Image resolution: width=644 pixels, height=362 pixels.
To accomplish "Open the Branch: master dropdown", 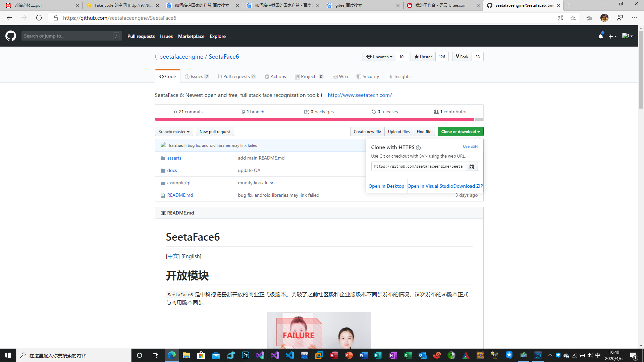I will click(173, 131).
